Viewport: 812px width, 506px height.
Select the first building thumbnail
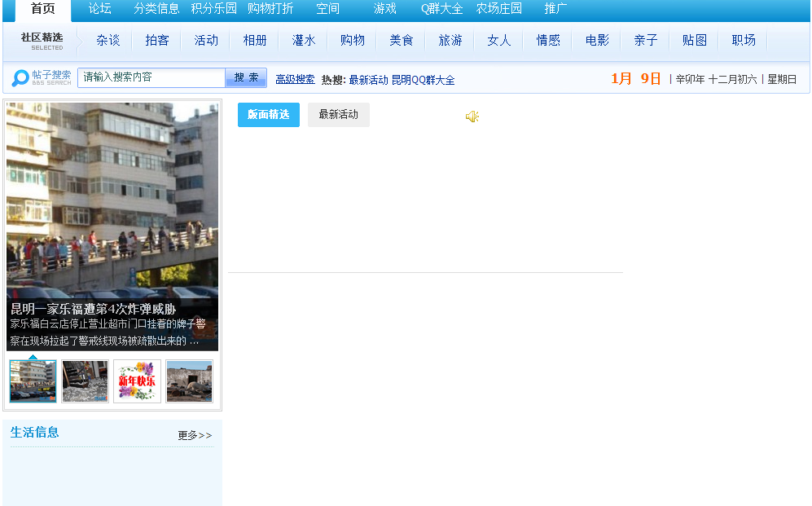[x=33, y=381]
